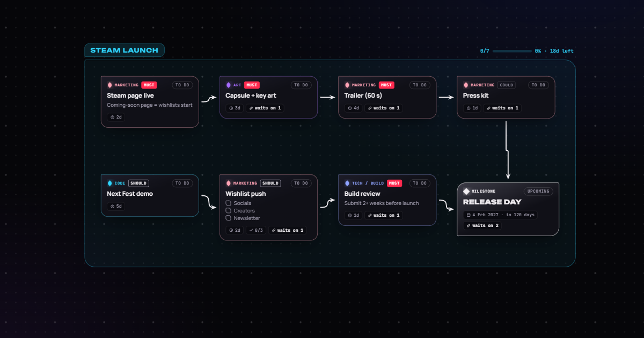Click SHOULD badge on Next Fest demo
Image resolution: width=644 pixels, height=338 pixels.
click(x=138, y=183)
